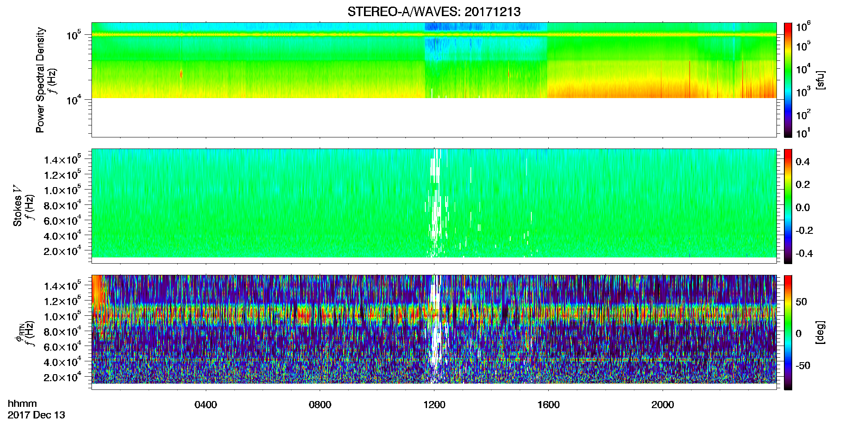
Task: Click the "1600" time tick label
Action: [548, 405]
